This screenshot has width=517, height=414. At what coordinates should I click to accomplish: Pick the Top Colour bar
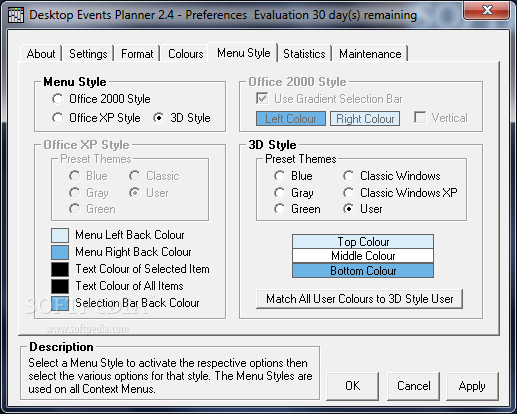(363, 241)
